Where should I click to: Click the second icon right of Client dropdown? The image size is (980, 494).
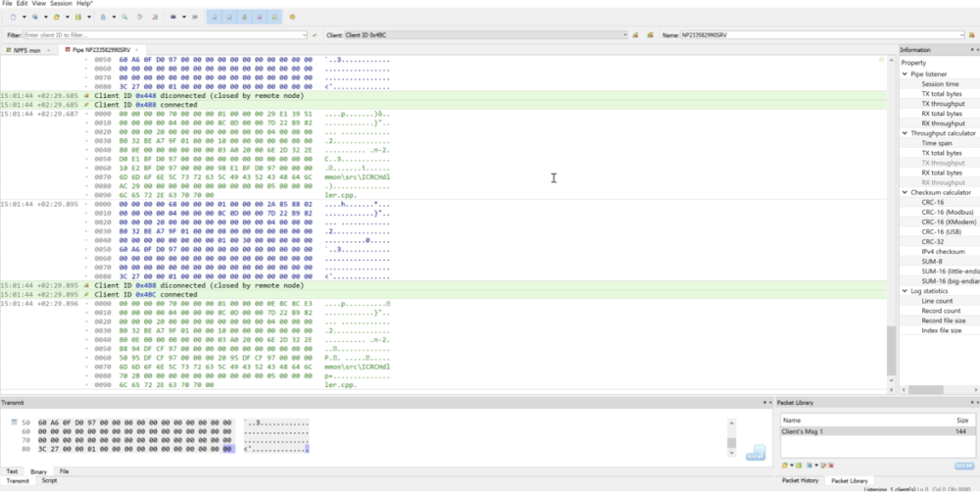650,35
